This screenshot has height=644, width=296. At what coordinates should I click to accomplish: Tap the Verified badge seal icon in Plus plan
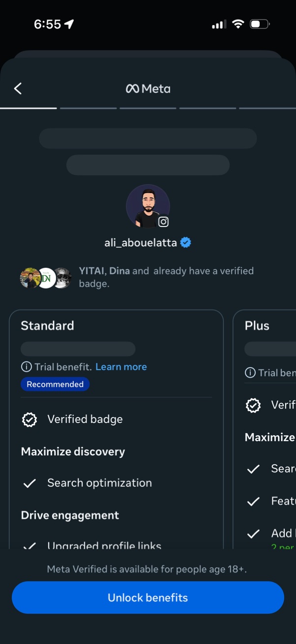click(x=253, y=405)
